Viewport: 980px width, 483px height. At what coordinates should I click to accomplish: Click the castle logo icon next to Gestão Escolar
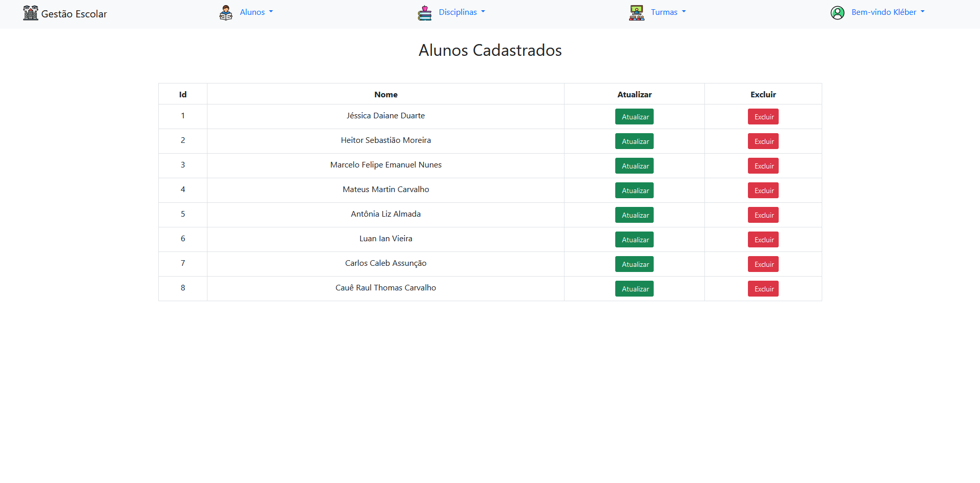click(30, 13)
